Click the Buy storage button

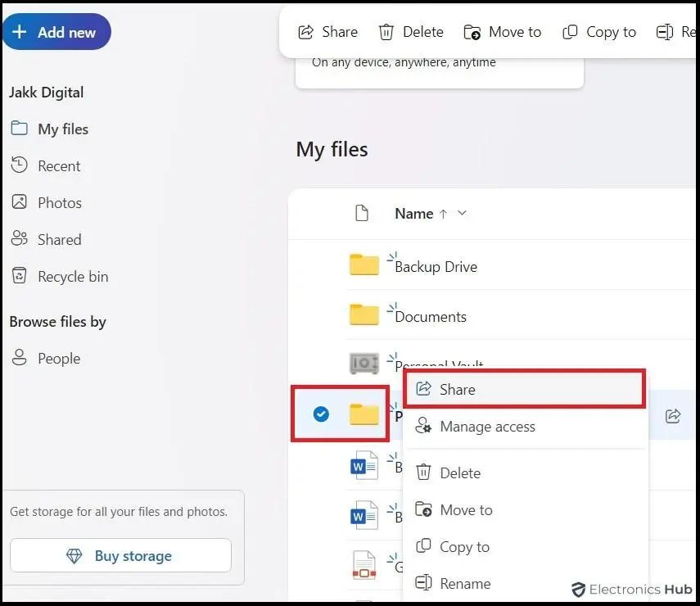120,556
